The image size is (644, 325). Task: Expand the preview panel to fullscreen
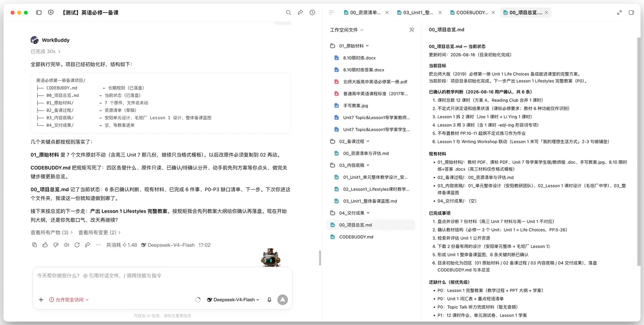coord(620,13)
